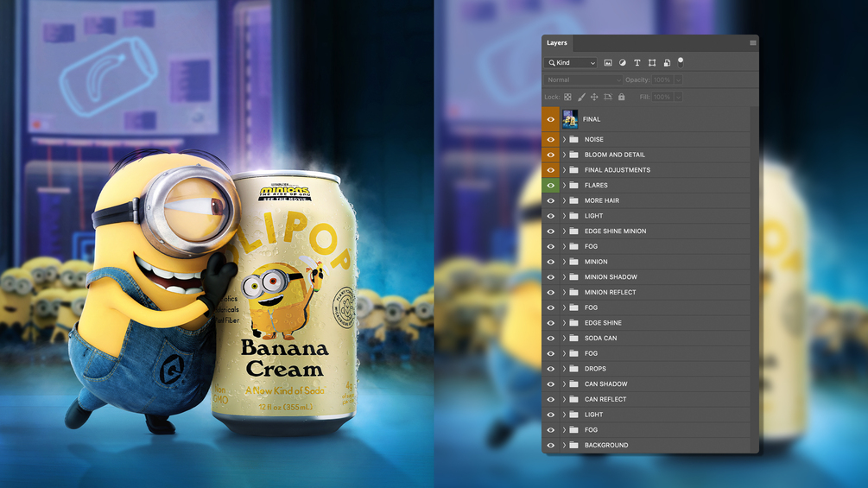Viewport: 868px width, 488px height.
Task: Click the lock all padlock icon
Action: click(x=622, y=97)
